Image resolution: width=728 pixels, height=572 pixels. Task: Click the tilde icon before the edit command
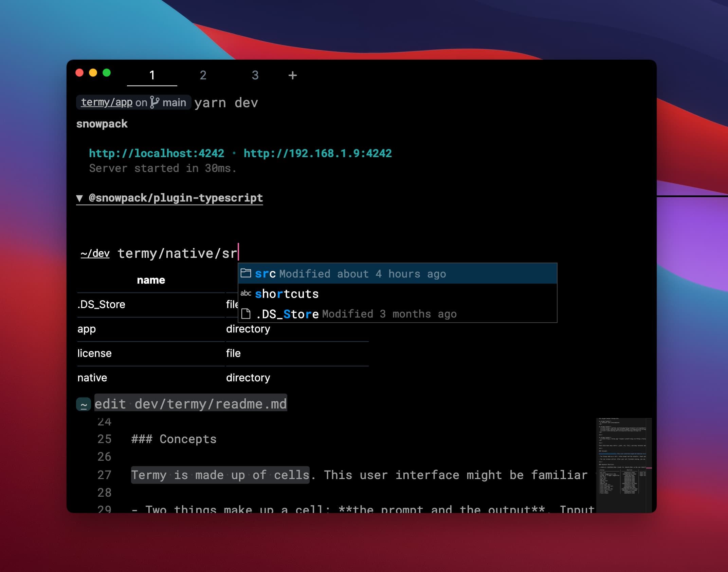(83, 404)
